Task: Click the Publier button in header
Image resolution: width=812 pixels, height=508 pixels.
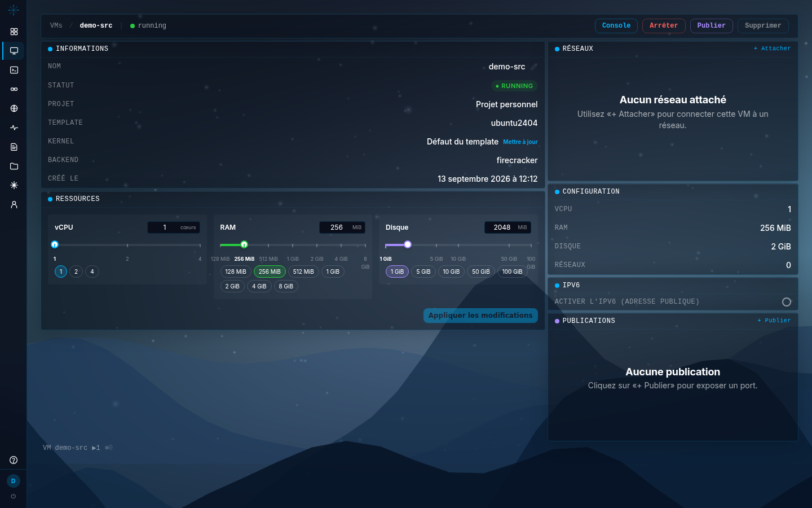Action: coord(712,26)
